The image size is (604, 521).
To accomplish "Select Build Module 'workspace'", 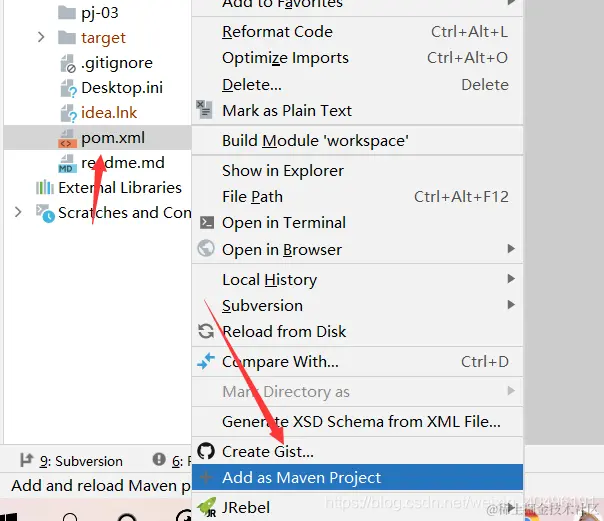I will 357,141.
